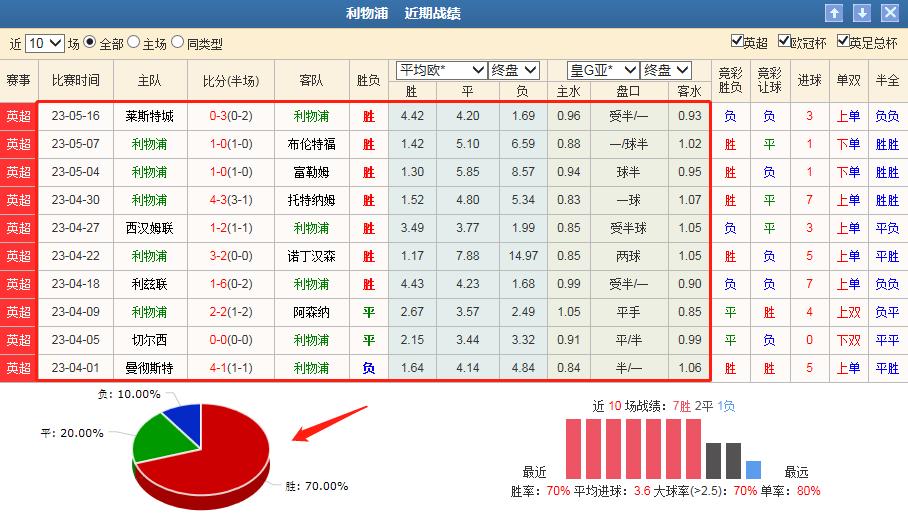Click the 竞彩胜负 column header

tap(730, 80)
